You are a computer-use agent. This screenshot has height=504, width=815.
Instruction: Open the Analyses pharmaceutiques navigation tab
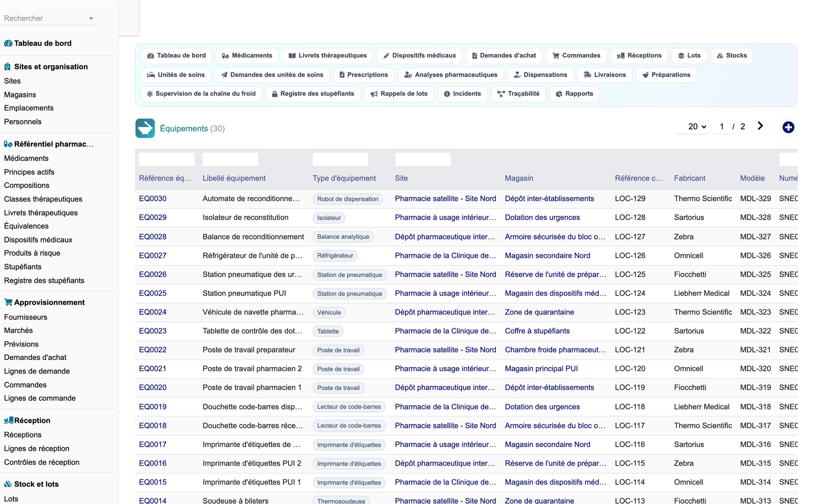pyautogui.click(x=451, y=75)
